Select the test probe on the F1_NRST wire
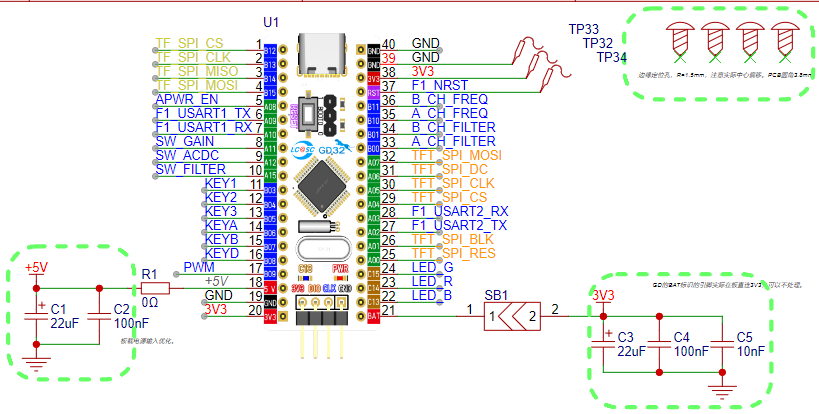This screenshot has height=414, width=819. click(556, 77)
